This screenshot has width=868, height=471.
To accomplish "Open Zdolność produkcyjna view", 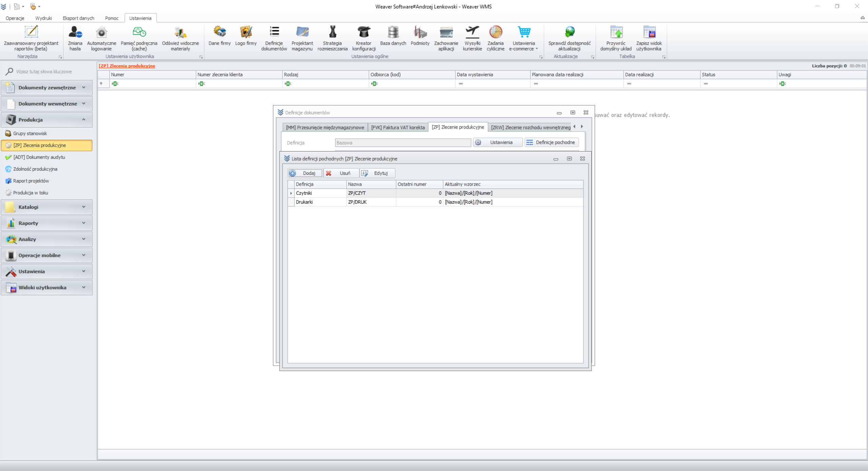I will pos(46,169).
